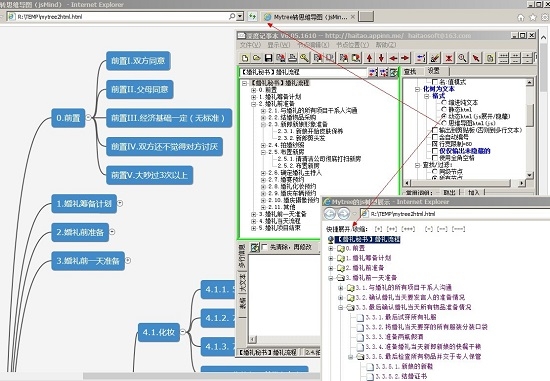Move node down with red down arrow
The height and width of the screenshot is (381, 550).
381,58
